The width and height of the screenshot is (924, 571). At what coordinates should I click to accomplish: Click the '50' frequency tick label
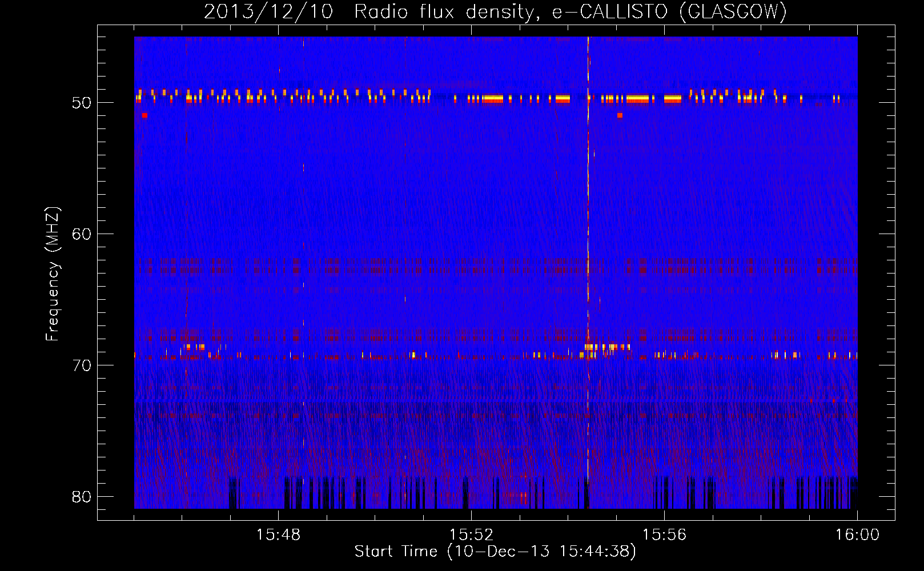coord(82,103)
